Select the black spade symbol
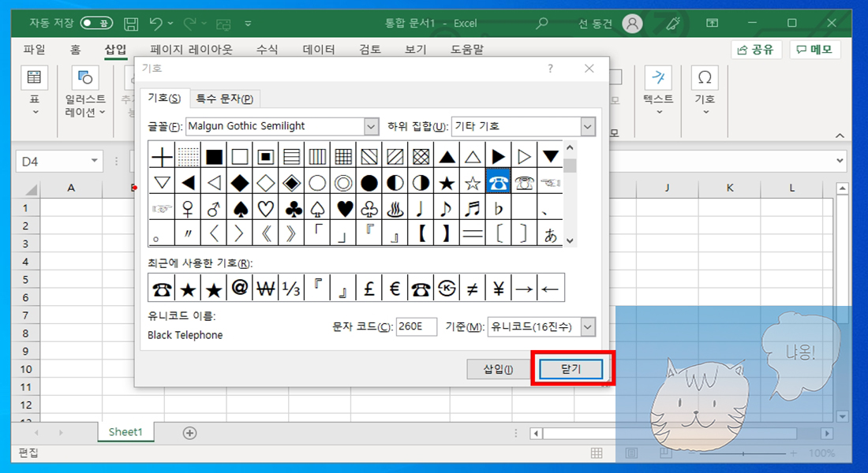Screen dimensions: 868x473 point(240,209)
